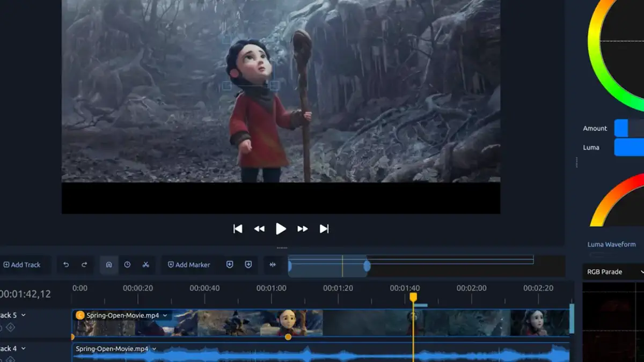
Task: Undo the last edit
Action: (x=66, y=265)
